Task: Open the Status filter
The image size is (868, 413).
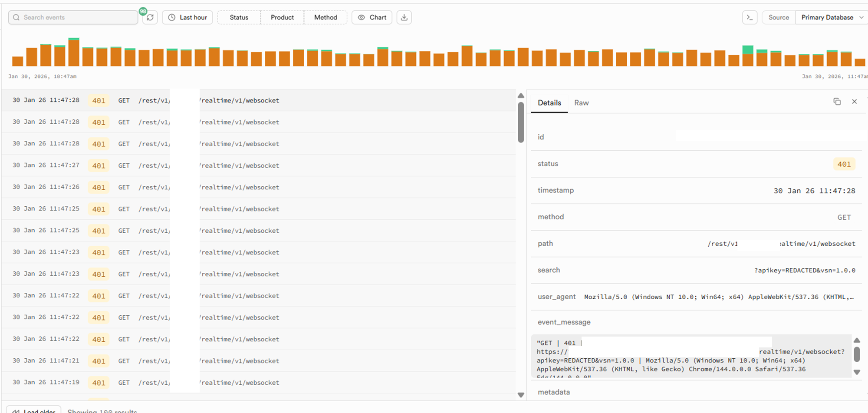Action: pyautogui.click(x=239, y=17)
